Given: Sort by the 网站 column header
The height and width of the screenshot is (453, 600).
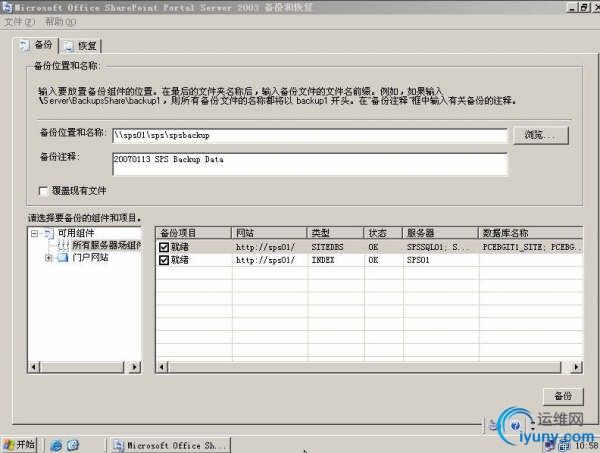Looking at the screenshot, I should click(x=269, y=233).
